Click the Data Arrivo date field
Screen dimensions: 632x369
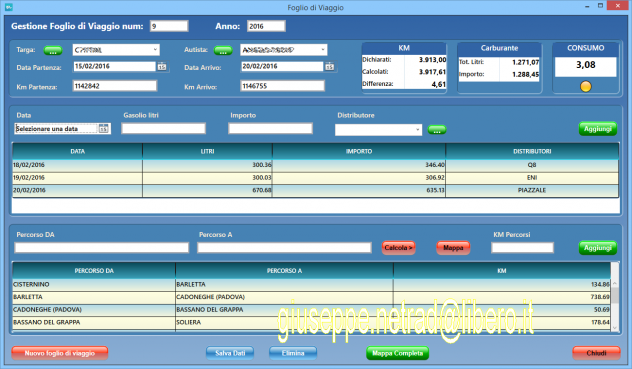pos(282,66)
